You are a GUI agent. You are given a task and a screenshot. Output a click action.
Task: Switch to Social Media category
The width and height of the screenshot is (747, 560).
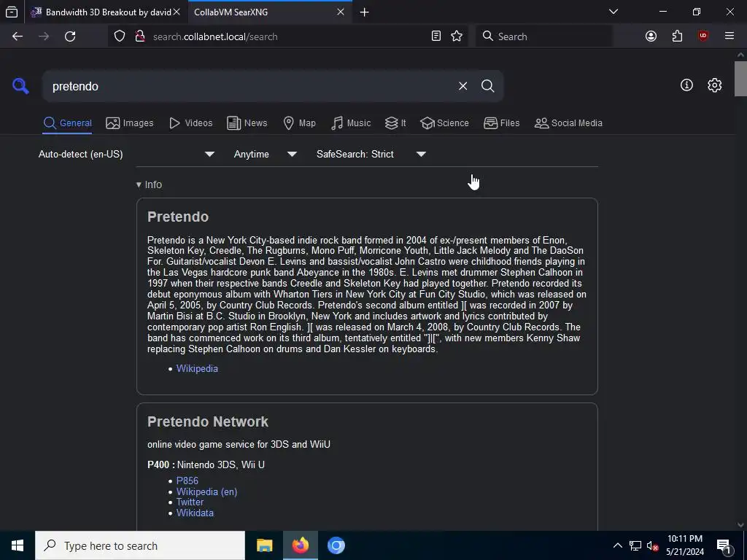pos(568,122)
